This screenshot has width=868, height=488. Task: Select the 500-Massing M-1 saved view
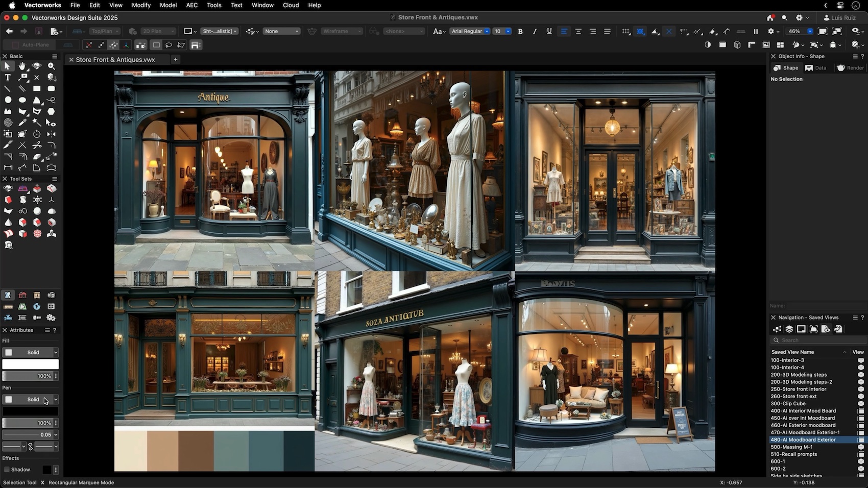[x=791, y=447]
